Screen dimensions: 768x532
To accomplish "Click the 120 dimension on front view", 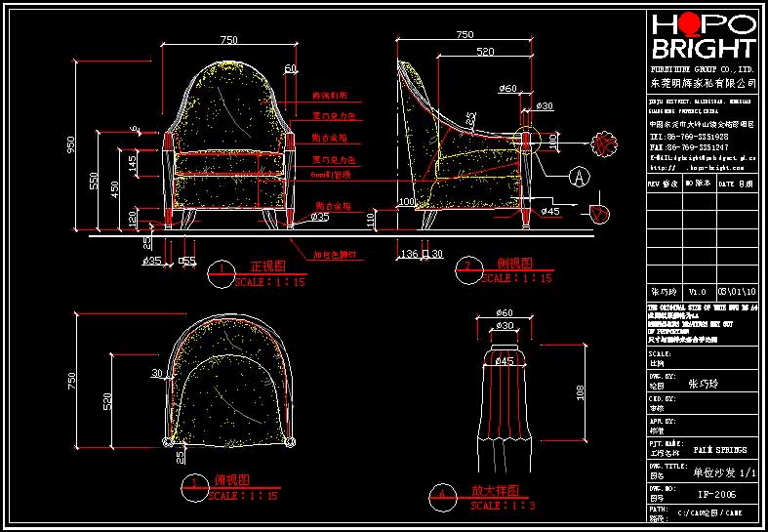I will tap(133, 218).
